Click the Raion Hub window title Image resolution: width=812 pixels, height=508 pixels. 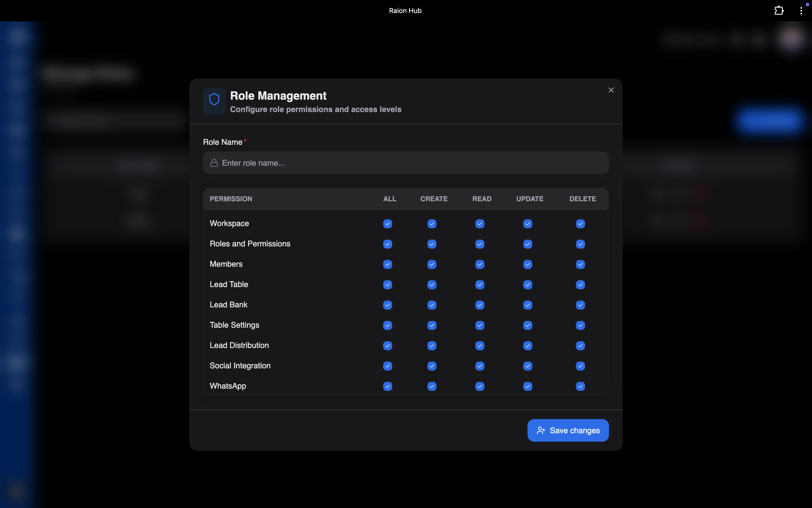point(405,11)
